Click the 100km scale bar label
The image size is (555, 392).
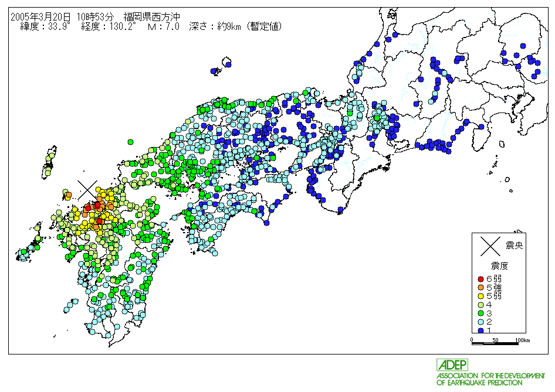tap(522, 340)
